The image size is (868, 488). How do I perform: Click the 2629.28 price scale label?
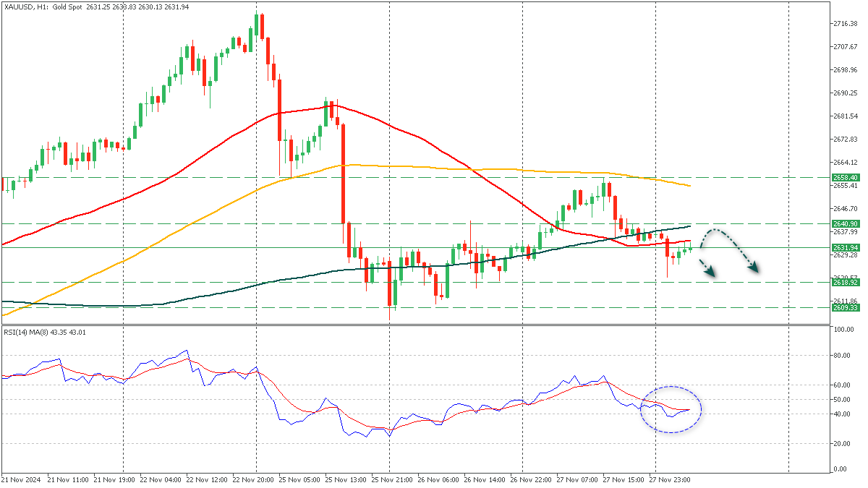tap(845, 254)
